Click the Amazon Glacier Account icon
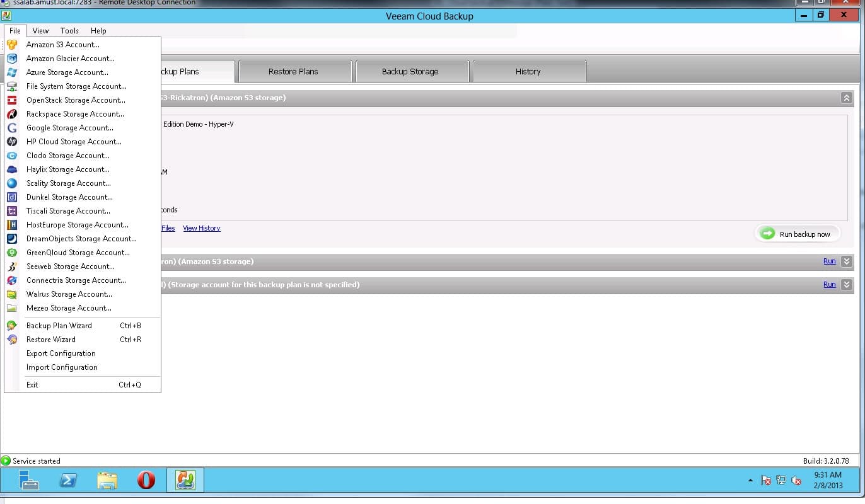Screen dimensions: 865x504 (12, 59)
